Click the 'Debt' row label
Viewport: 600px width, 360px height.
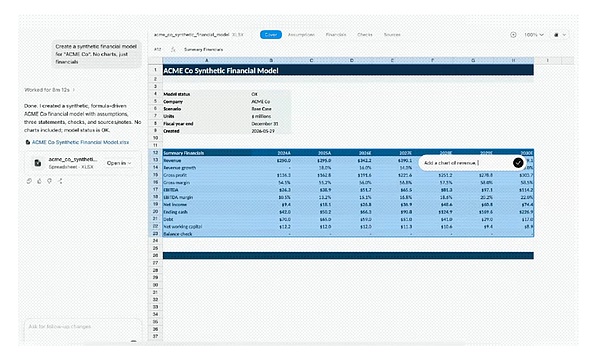click(x=207, y=220)
